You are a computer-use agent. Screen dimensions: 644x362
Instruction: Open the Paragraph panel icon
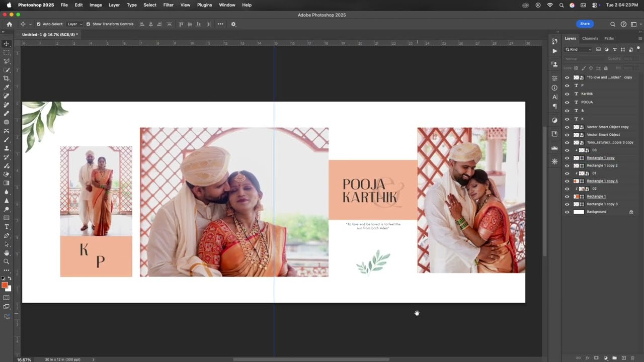[x=554, y=106]
